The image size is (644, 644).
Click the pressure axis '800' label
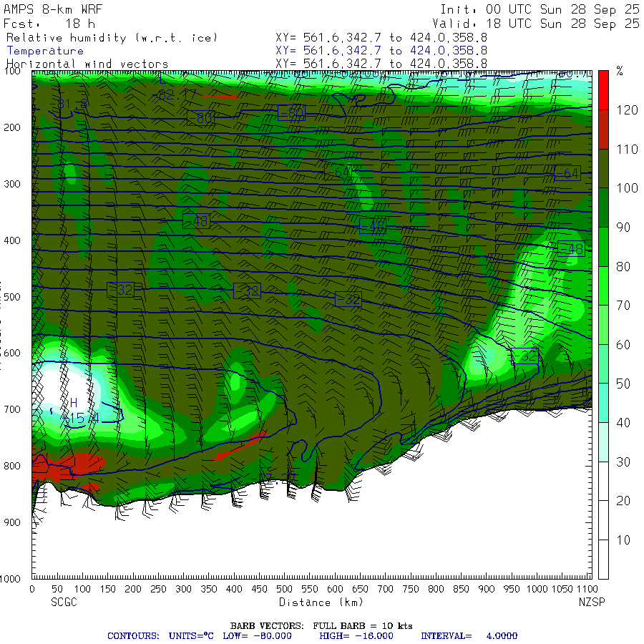12,466
